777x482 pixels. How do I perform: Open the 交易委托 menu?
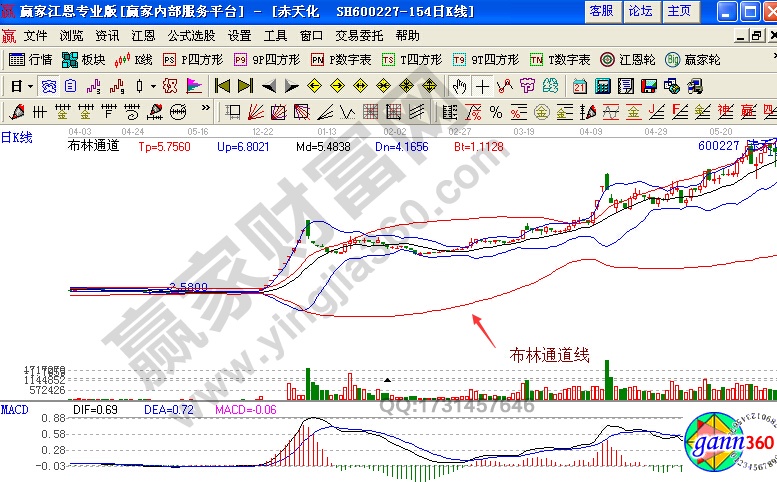click(358, 35)
